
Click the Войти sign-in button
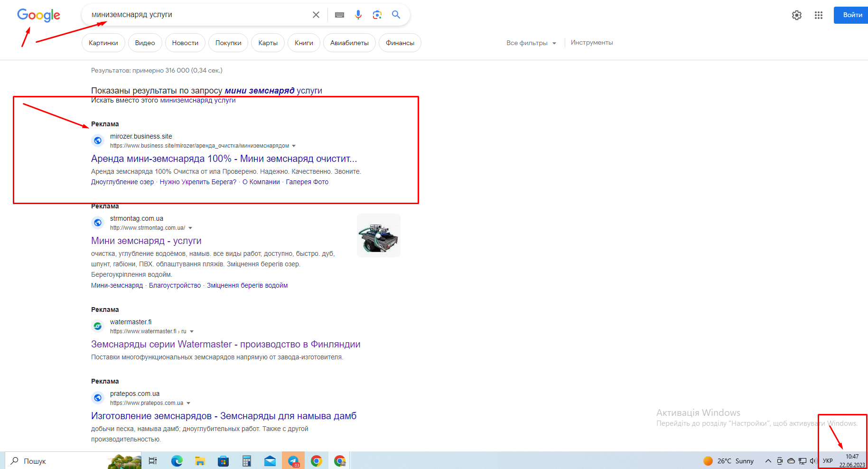pyautogui.click(x=852, y=15)
